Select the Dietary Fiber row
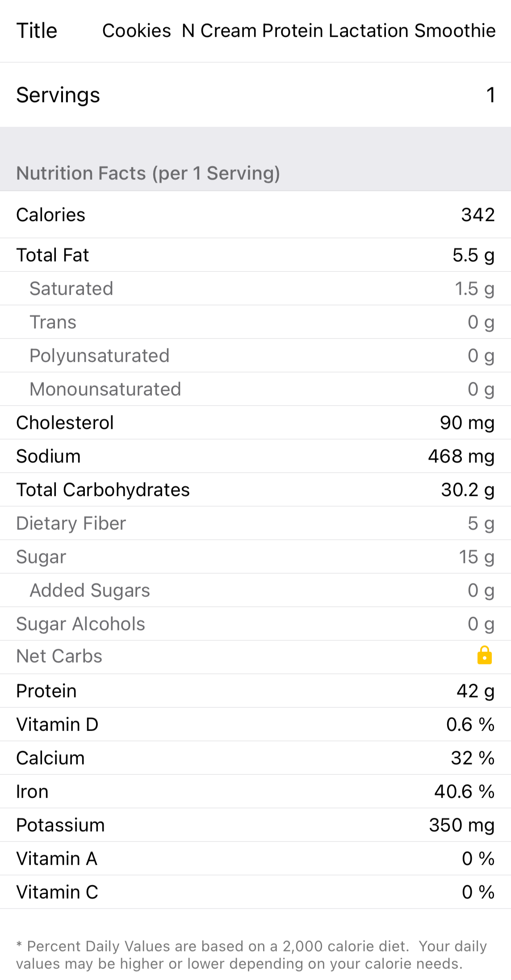The height and width of the screenshot is (980, 511). [255, 524]
